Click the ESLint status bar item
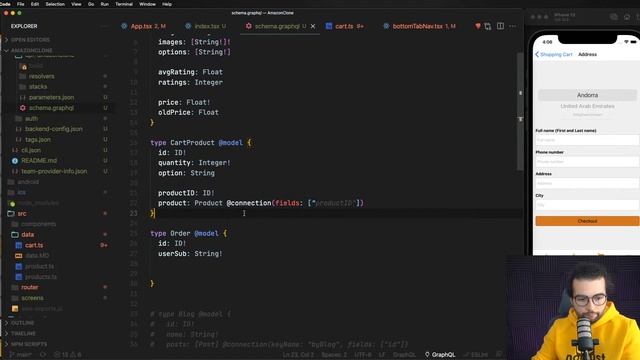Image resolution: width=640 pixels, height=360 pixels. 476,355
